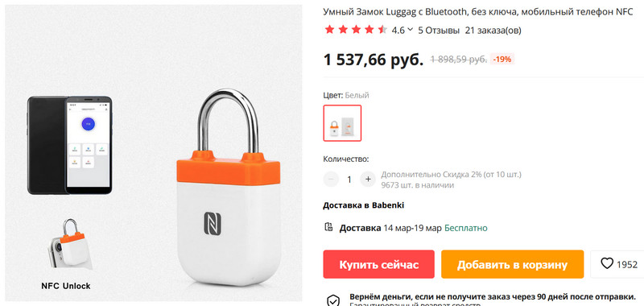Click Купить сейчас button
Viewport: 644px width, 306px height.
pyautogui.click(x=378, y=264)
